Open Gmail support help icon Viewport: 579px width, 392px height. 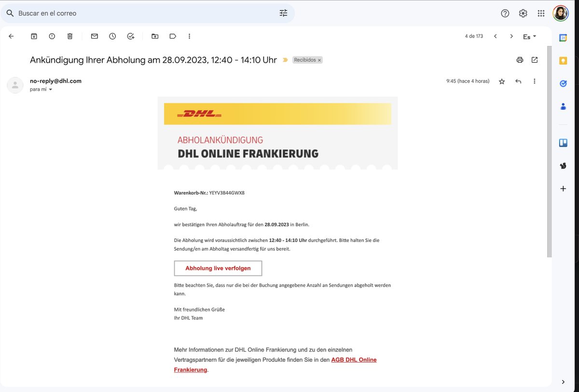pos(505,14)
